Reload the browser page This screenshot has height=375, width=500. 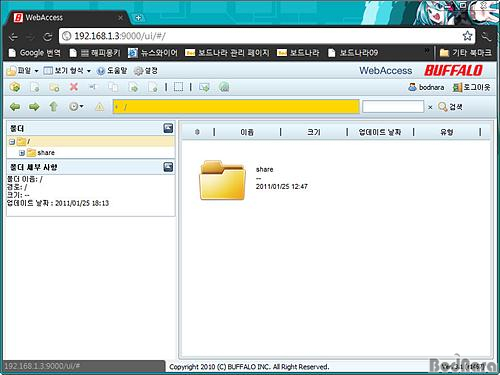(x=48, y=36)
